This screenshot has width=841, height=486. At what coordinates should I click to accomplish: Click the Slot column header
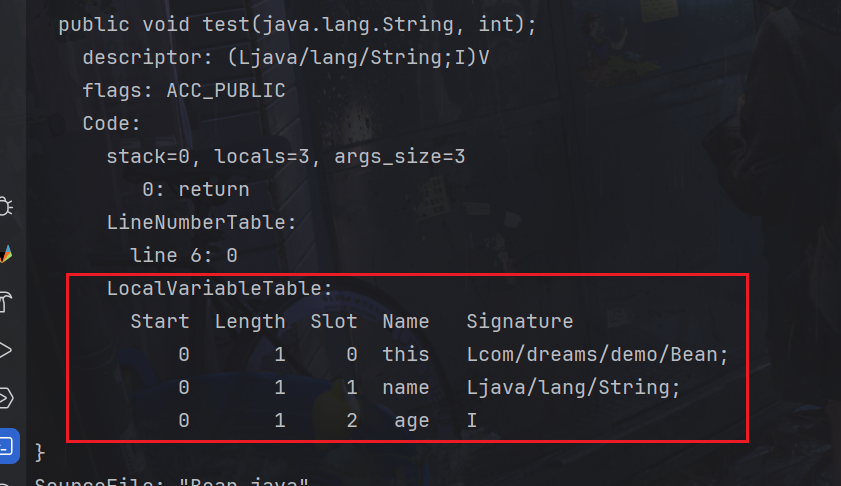tap(333, 321)
